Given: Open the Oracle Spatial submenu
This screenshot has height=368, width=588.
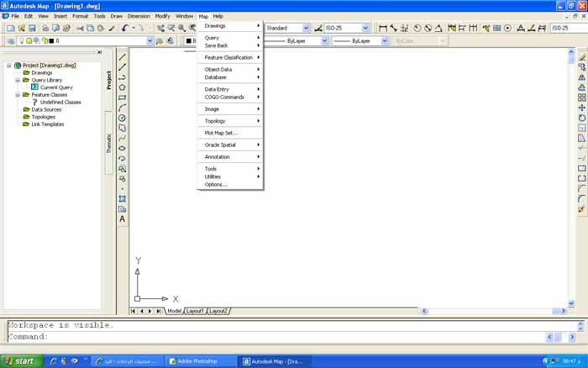Looking at the screenshot, I should 230,145.
